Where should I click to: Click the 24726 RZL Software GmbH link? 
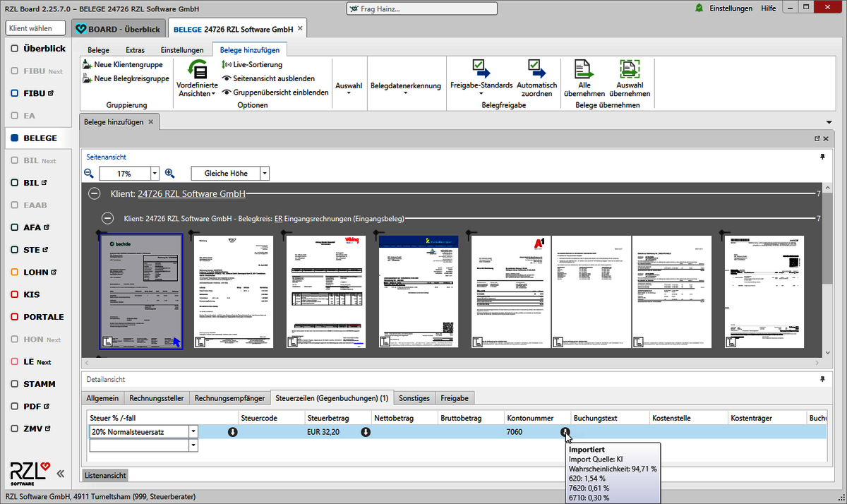pyautogui.click(x=191, y=193)
